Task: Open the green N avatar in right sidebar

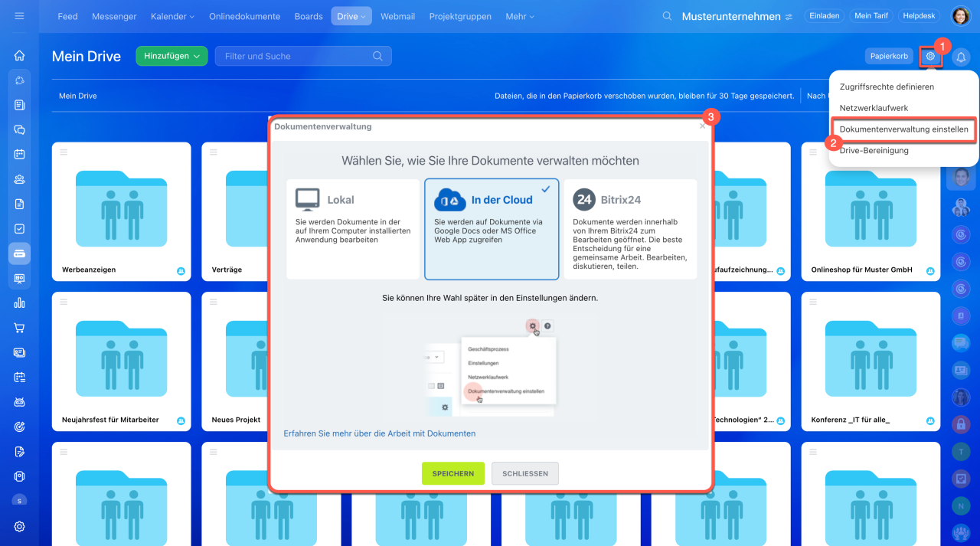Action: (x=960, y=505)
